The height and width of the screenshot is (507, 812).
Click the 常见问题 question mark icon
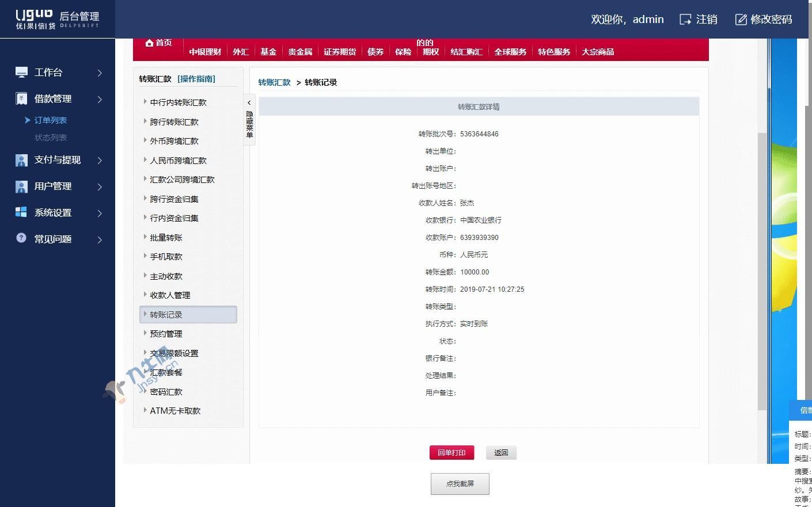[21, 238]
